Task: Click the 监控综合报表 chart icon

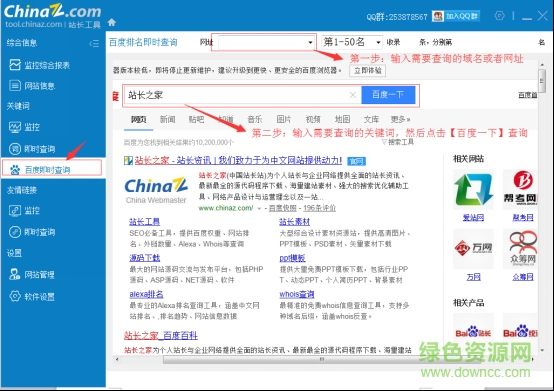Action: click(x=15, y=65)
